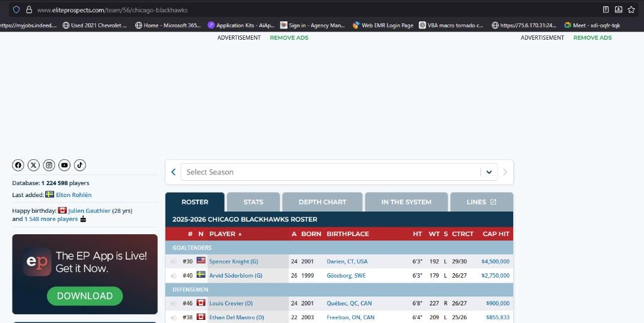The image size is (644, 323).
Task: Click the save page download icon in address bar
Action: 619,9
